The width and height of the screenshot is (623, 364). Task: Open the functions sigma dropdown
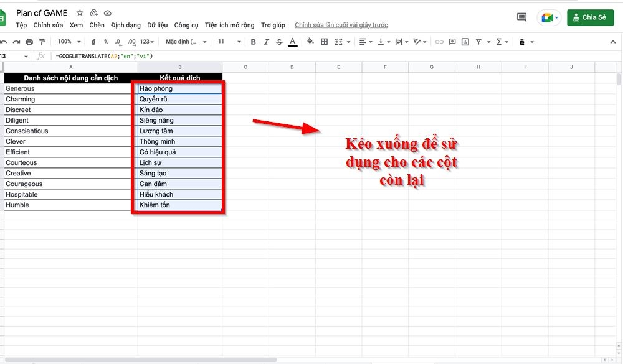502,42
